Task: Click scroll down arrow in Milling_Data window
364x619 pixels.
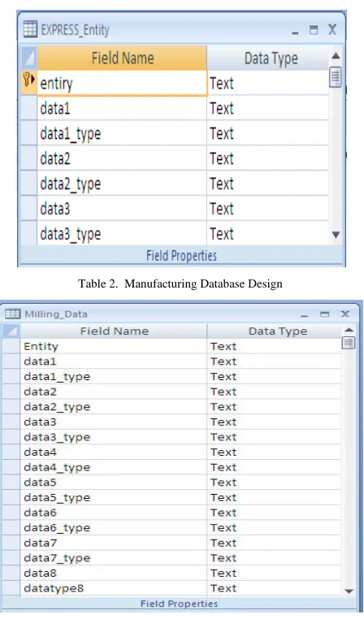Action: pyautogui.click(x=349, y=591)
